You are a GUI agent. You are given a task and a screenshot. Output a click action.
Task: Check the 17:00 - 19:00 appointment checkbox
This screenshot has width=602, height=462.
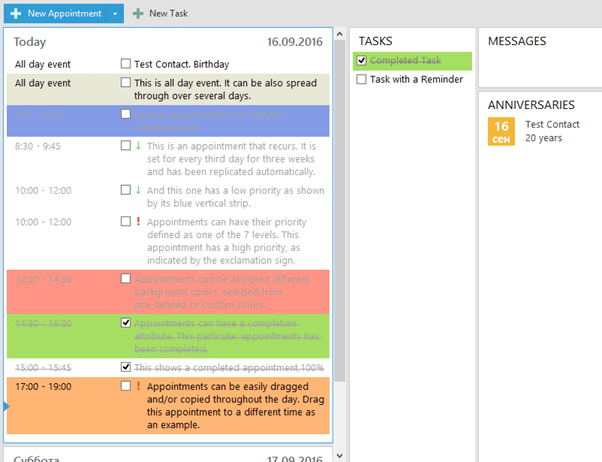pyautogui.click(x=126, y=386)
